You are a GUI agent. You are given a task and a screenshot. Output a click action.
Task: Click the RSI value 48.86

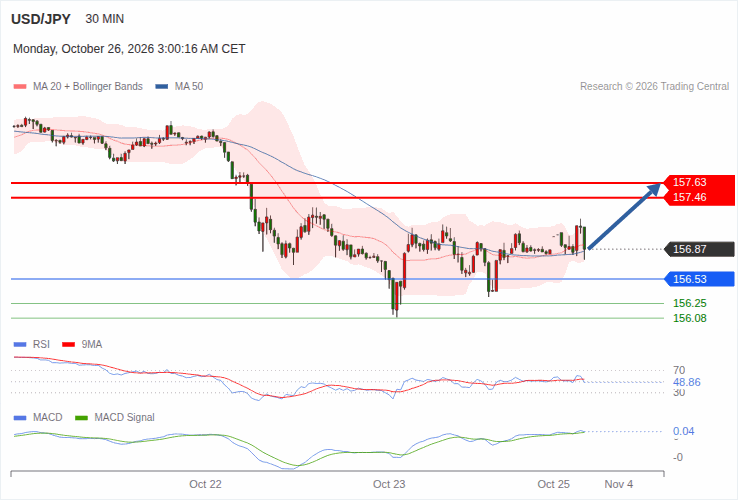coord(687,382)
